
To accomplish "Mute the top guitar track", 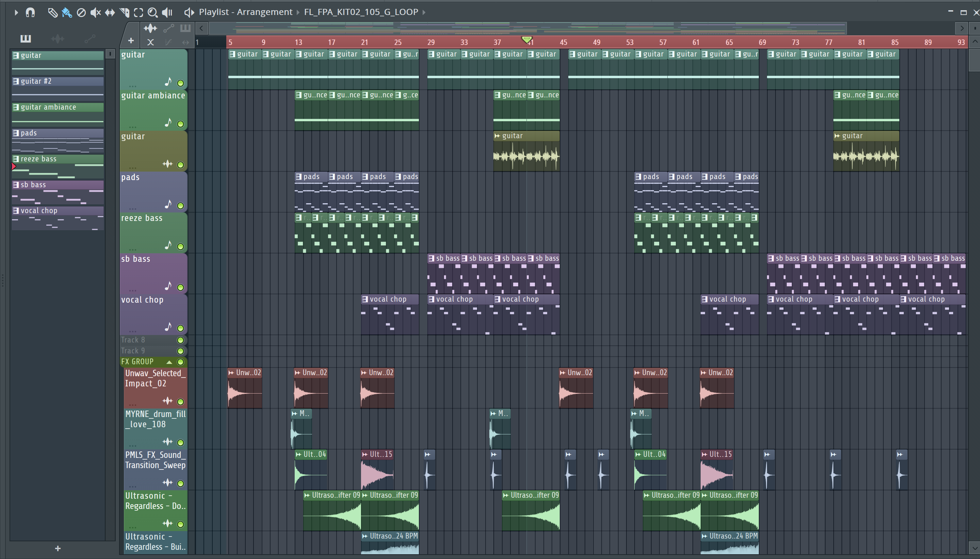I will coord(180,83).
